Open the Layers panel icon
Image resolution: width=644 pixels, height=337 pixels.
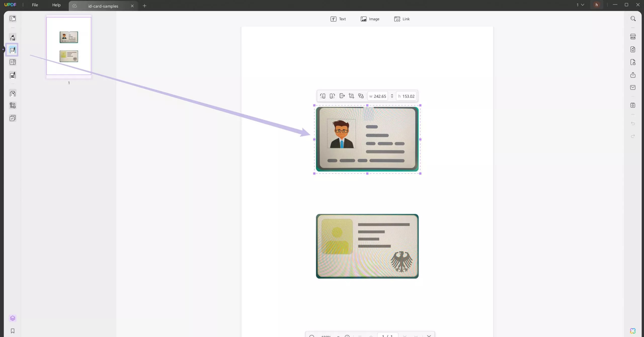point(13,318)
